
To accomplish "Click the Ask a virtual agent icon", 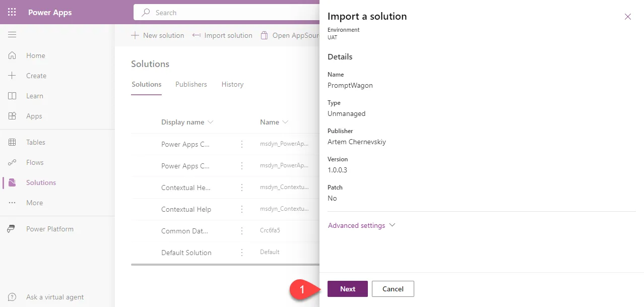I will click(12, 297).
